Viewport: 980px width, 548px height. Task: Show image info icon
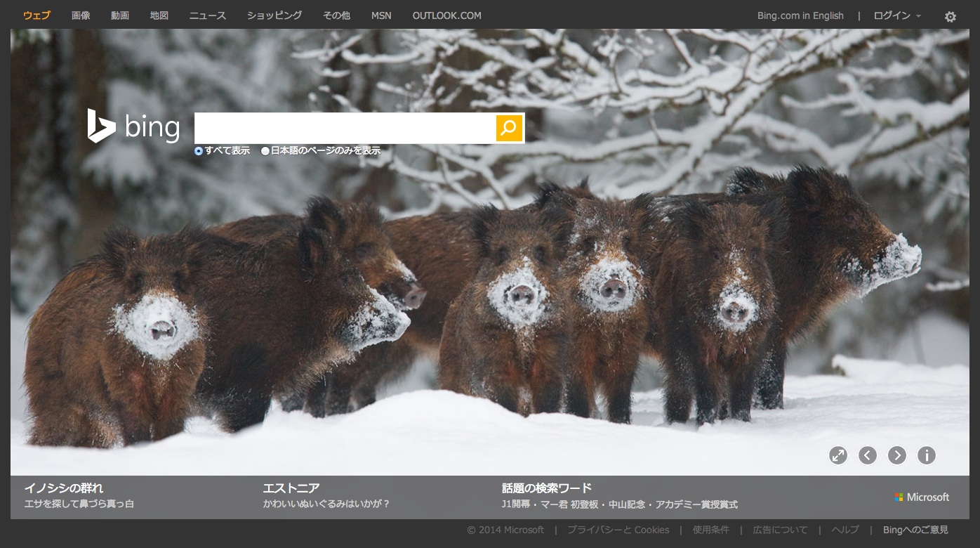tap(927, 455)
